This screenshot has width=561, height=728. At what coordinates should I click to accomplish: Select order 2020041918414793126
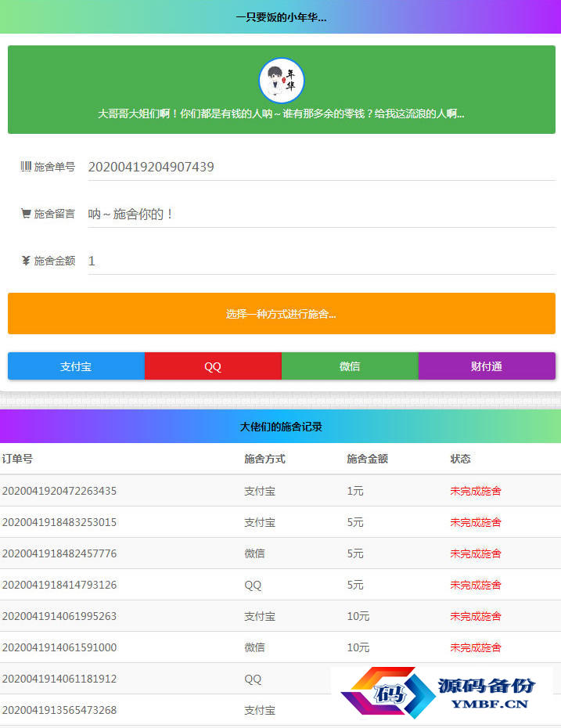(59, 585)
